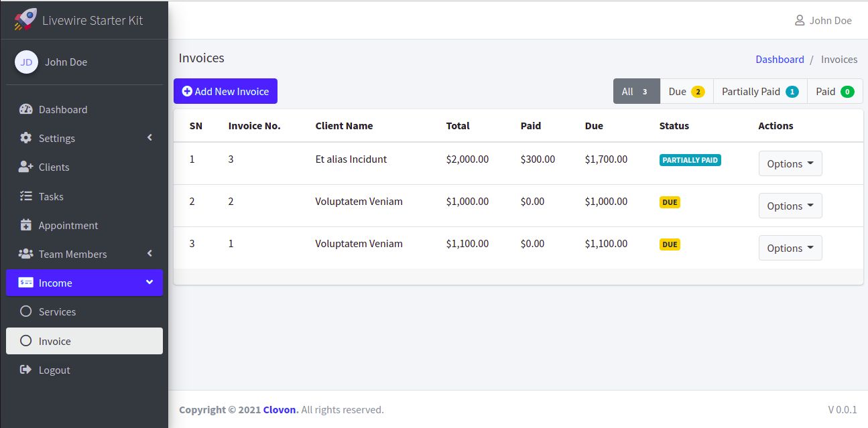This screenshot has height=428, width=868.
Task: Click the Clients user-plus icon
Action: (x=26, y=167)
